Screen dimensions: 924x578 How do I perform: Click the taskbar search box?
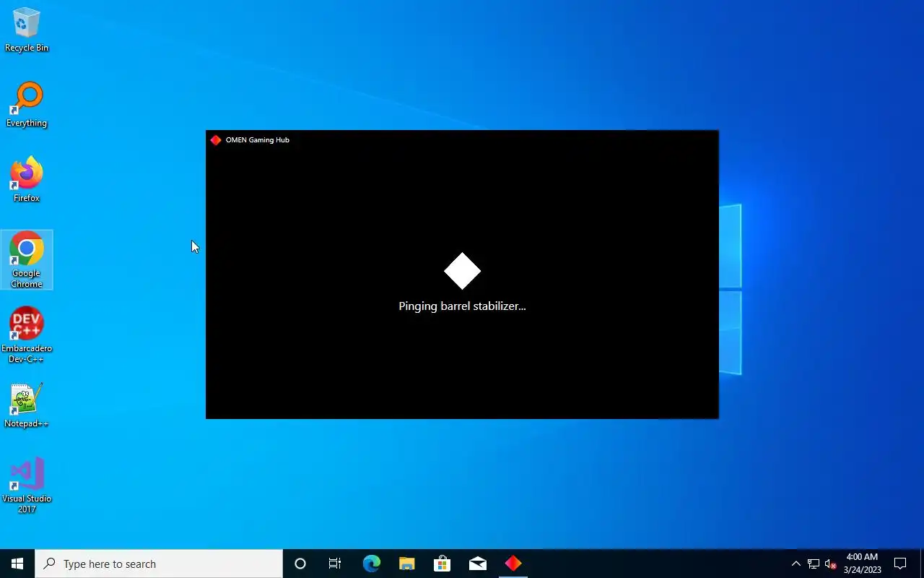coord(159,564)
